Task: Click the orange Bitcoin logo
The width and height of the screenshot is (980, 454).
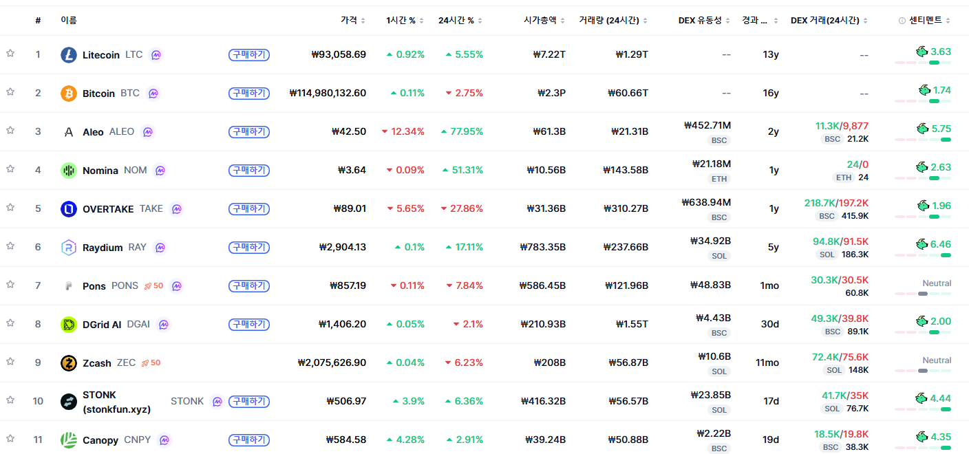Action: point(69,94)
